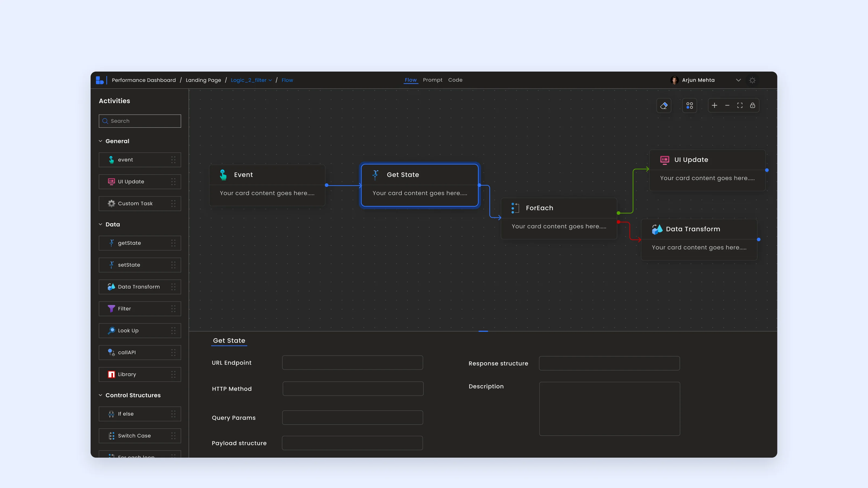Click the app logo in top left

100,80
